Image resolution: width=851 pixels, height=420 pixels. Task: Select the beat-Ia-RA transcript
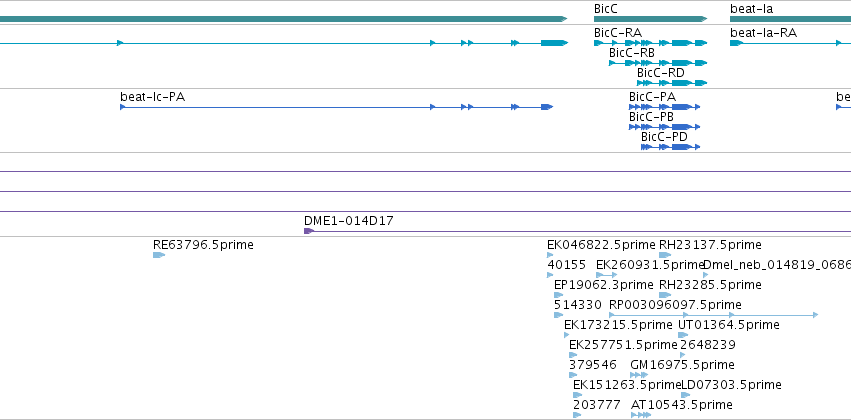click(x=790, y=43)
